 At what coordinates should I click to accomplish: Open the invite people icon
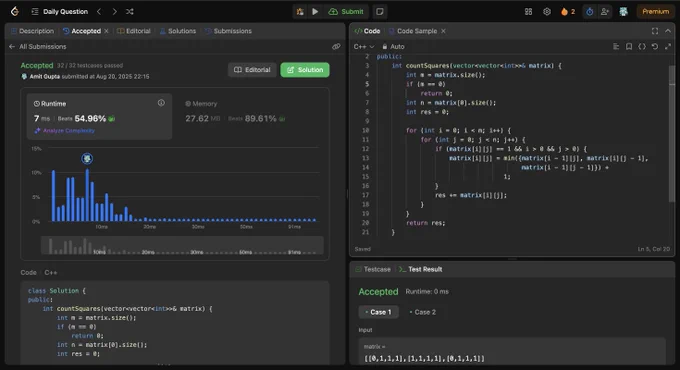(x=605, y=12)
